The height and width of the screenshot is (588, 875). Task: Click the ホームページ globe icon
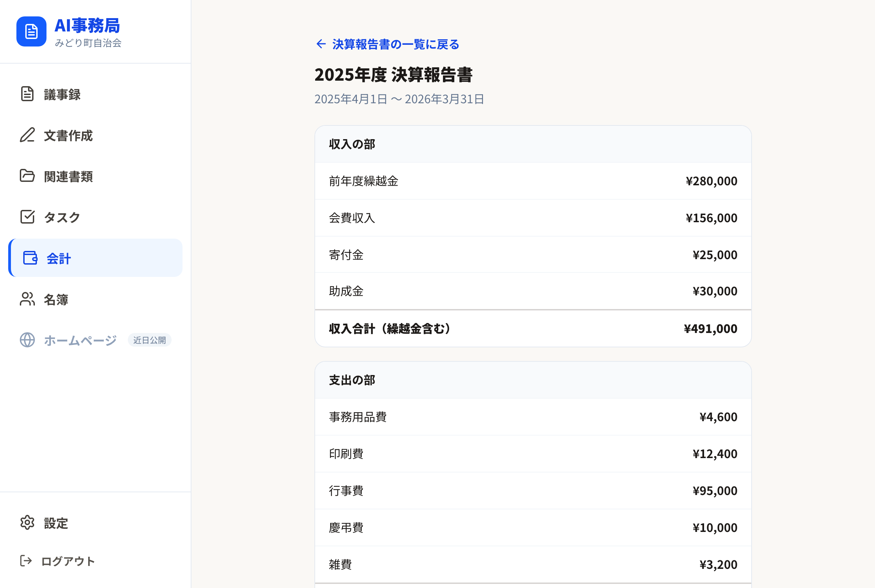click(x=27, y=340)
